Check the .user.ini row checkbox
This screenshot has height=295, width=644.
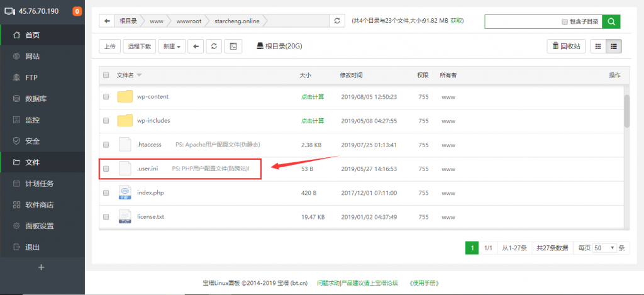(106, 169)
